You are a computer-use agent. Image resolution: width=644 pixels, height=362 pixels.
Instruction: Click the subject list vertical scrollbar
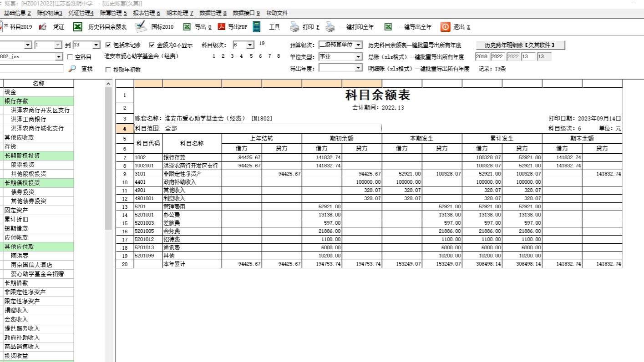[x=108, y=158]
